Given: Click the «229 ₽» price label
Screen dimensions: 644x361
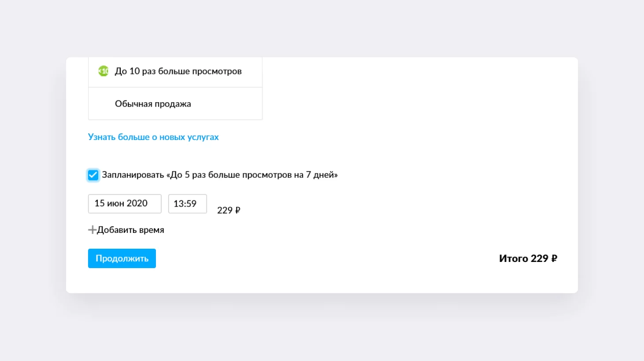Looking at the screenshot, I should [x=228, y=210].
